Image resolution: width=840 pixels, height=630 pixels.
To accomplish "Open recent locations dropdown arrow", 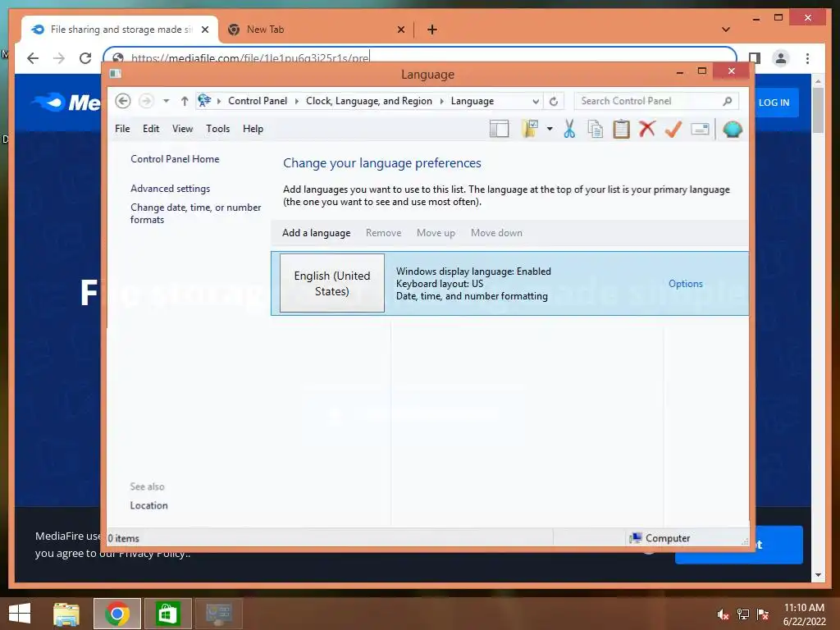I will coord(166,101).
